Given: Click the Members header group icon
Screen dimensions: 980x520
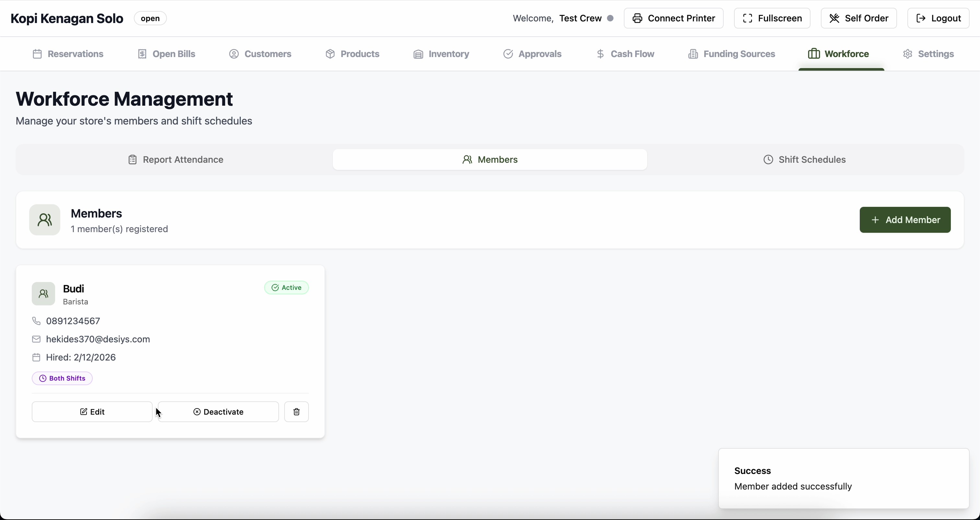Looking at the screenshot, I should coord(45,220).
